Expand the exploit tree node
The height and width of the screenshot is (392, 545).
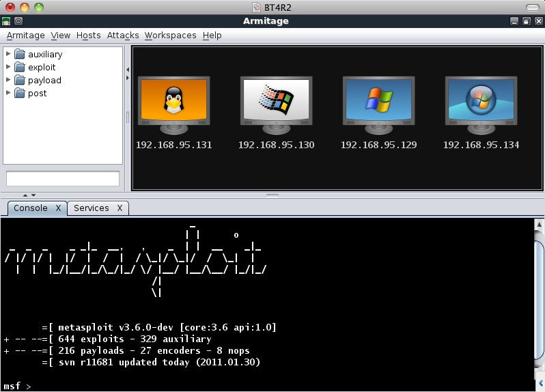pyautogui.click(x=8, y=67)
